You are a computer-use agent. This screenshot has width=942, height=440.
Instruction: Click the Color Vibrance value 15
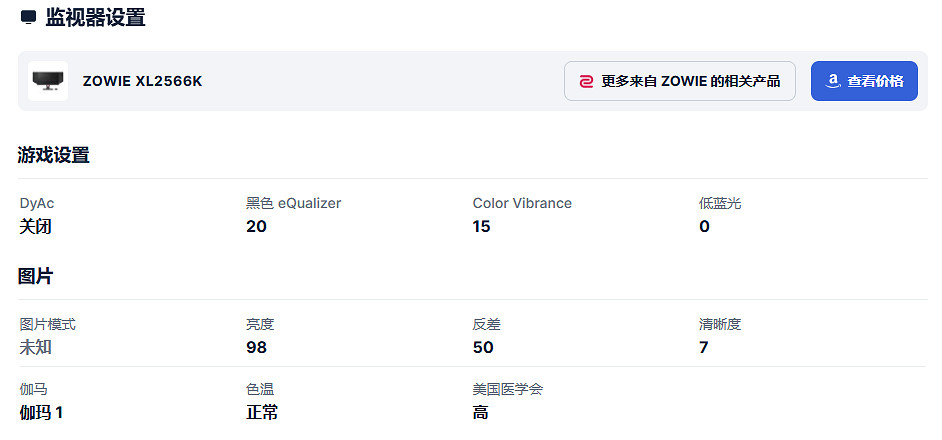click(x=482, y=227)
